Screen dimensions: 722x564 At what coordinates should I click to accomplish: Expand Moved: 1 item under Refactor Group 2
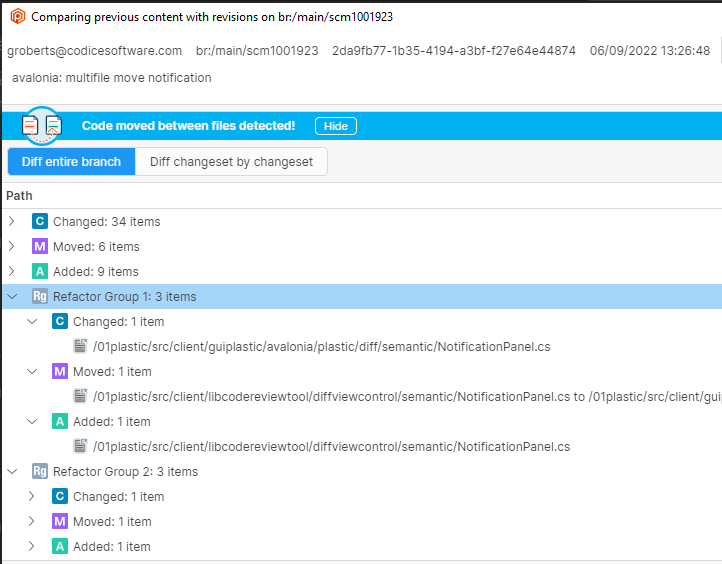(x=31, y=521)
